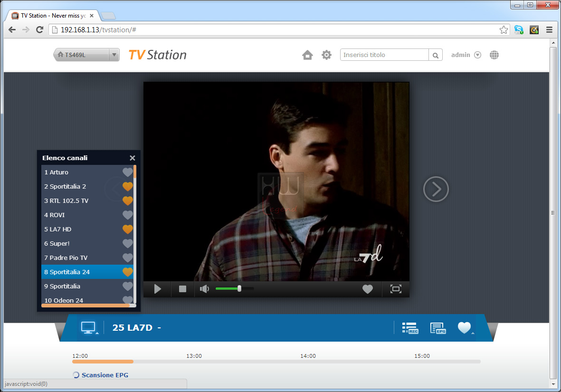The width and height of the screenshot is (561, 392).
Task: Toggle favorite heart for 8 Sportitalia 24
Action: (x=127, y=272)
